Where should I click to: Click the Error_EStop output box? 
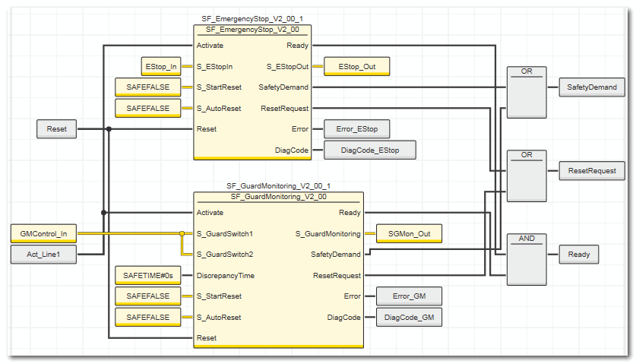[x=356, y=129]
